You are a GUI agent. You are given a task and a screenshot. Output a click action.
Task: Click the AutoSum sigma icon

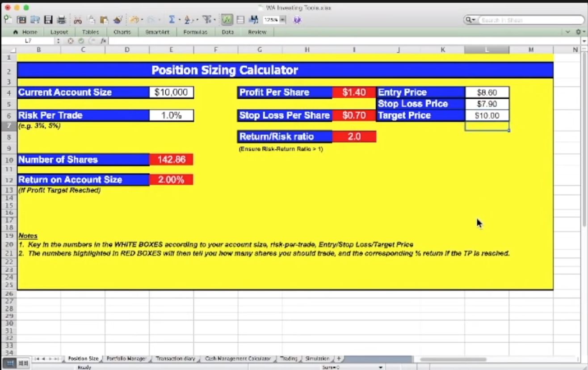[x=172, y=20]
